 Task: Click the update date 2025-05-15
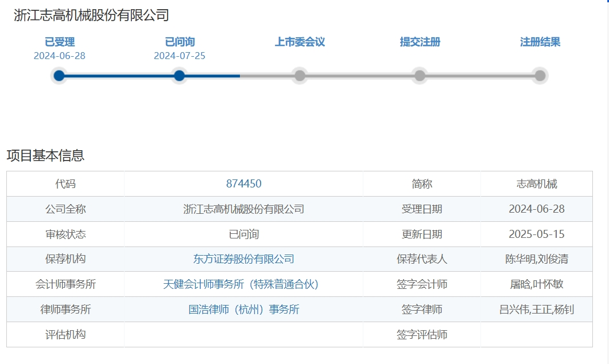click(x=536, y=234)
